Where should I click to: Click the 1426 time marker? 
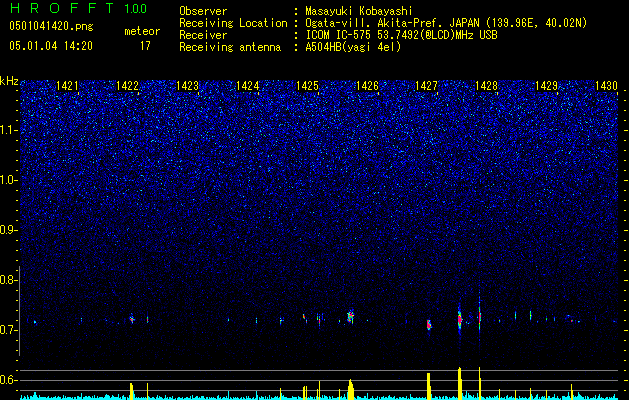tap(367, 86)
